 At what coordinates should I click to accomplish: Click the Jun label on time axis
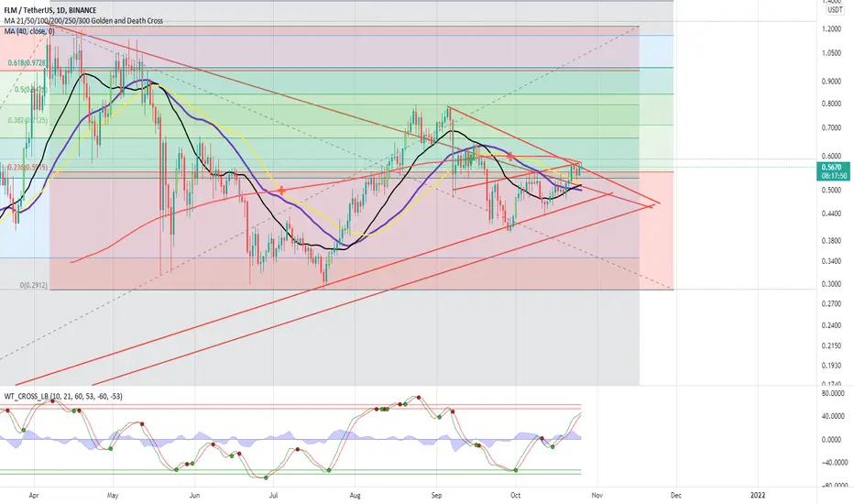[x=194, y=495]
